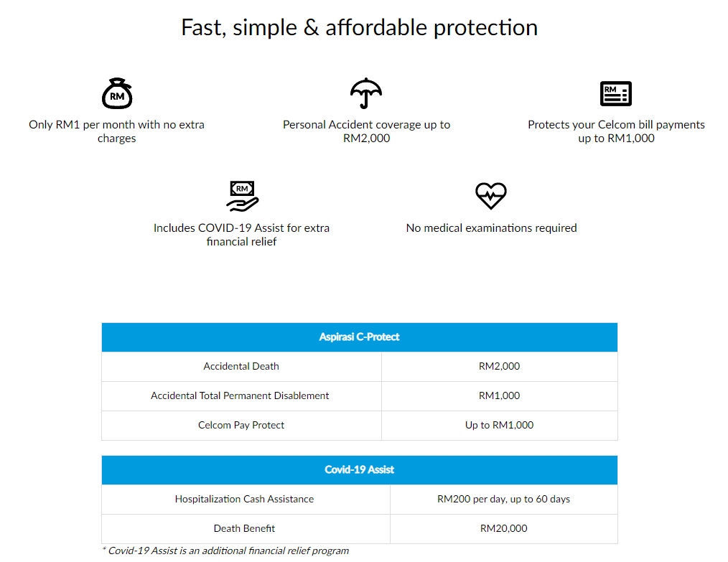728x562 pixels.
Task: Click the page heading about affordable protection
Action: pyautogui.click(x=359, y=27)
